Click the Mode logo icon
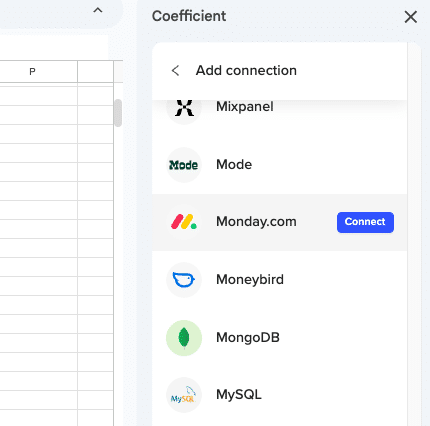 pos(184,165)
